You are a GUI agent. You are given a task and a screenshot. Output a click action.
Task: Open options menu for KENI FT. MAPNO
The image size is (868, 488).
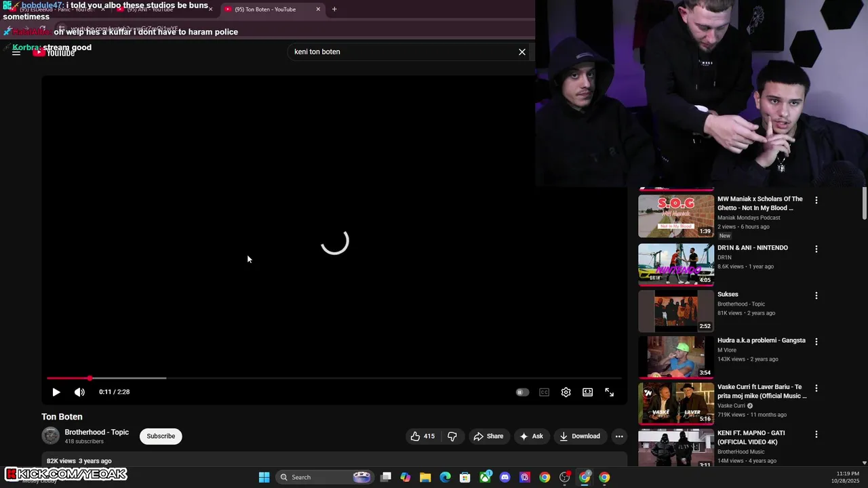coord(816,434)
